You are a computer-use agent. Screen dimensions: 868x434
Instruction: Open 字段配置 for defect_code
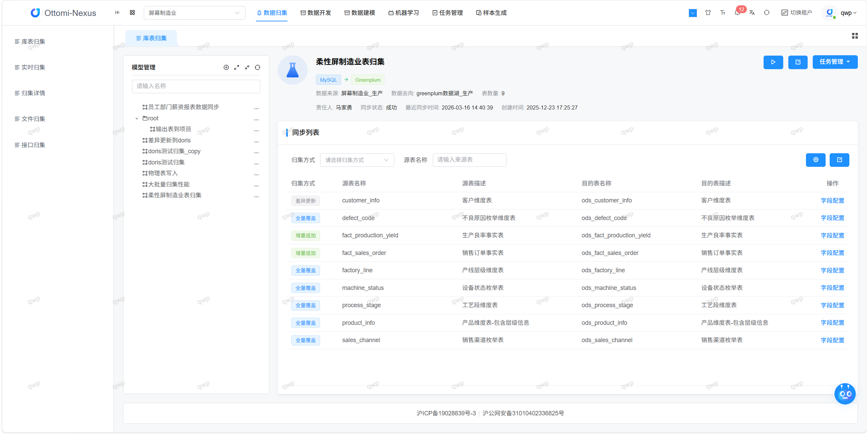[832, 218]
